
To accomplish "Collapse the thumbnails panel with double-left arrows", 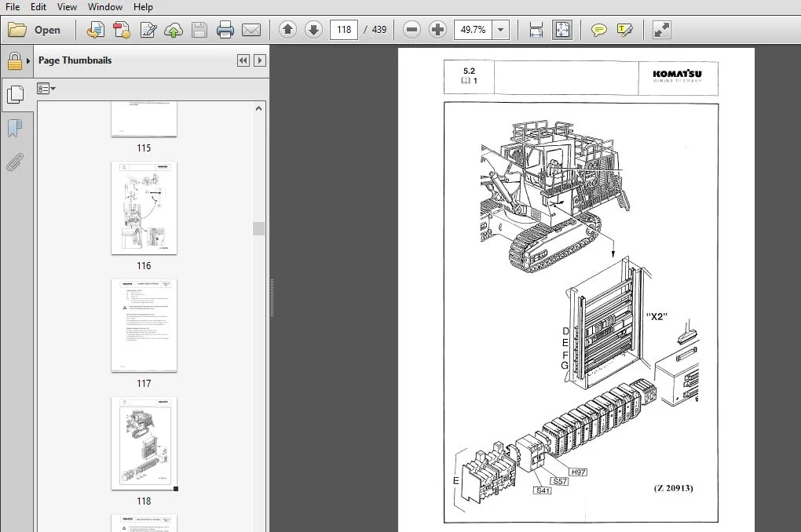I will (243, 60).
